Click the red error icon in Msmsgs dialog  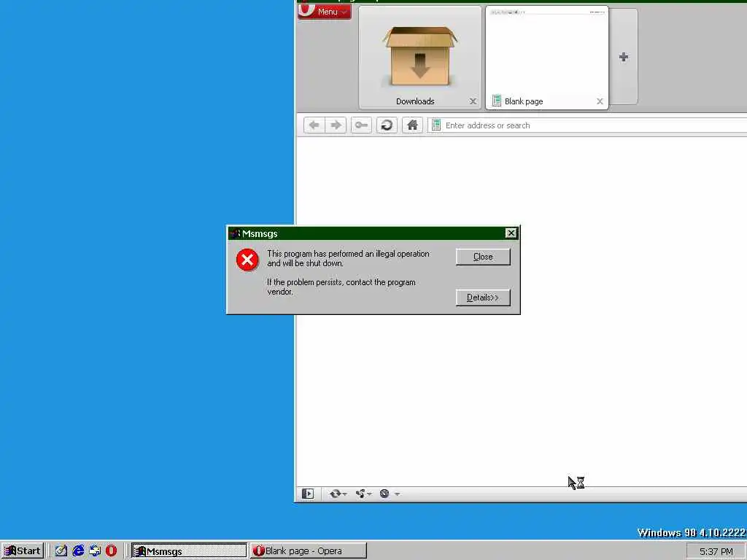[247, 260]
